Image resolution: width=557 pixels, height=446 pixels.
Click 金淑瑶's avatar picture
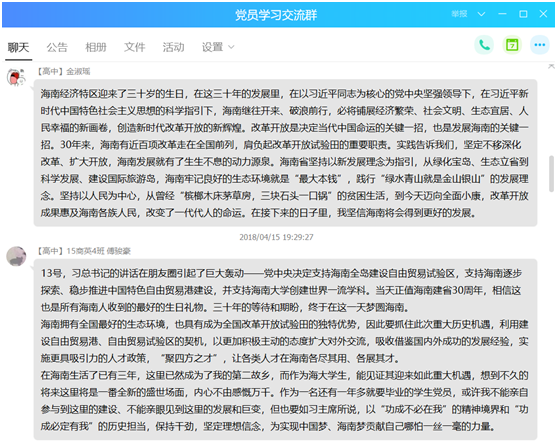pyautogui.click(x=16, y=77)
